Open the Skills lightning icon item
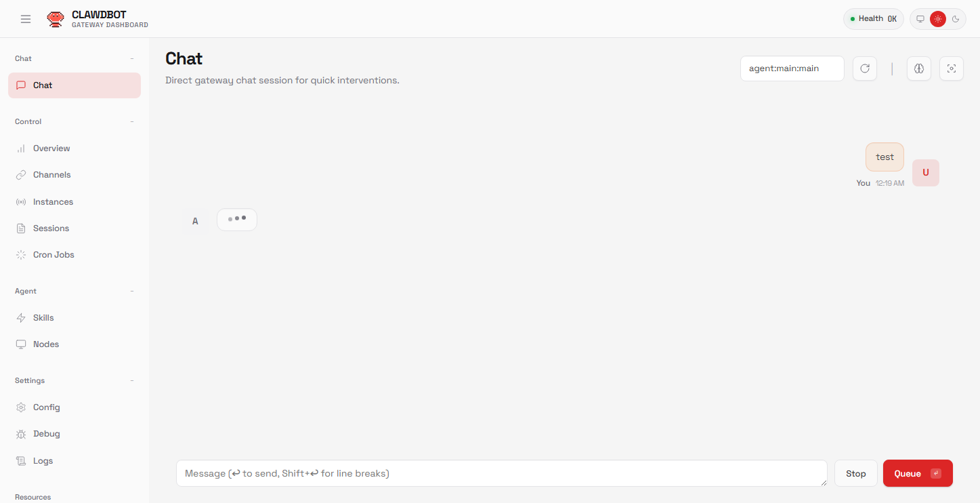 (43, 318)
